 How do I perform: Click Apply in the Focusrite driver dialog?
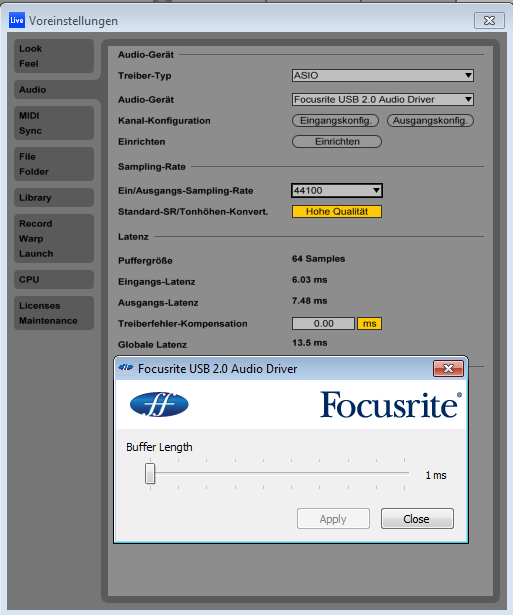pos(333,519)
